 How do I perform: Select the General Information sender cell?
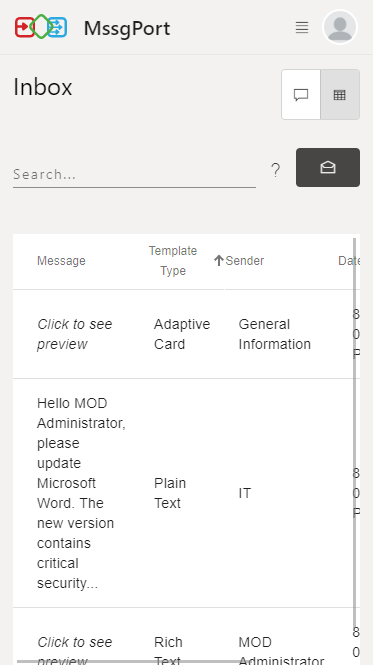[274, 334]
